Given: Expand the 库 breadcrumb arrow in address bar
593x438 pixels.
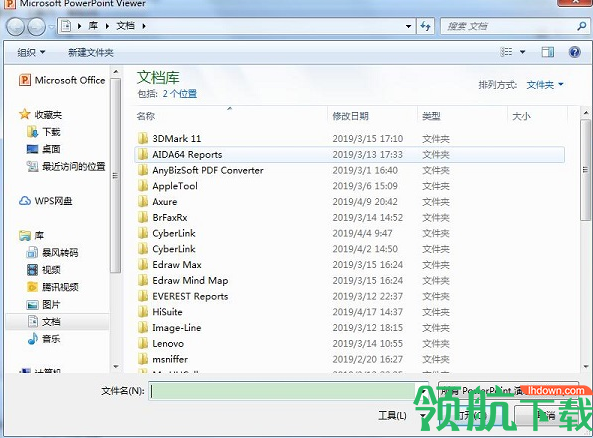Looking at the screenshot, I should 107,26.
